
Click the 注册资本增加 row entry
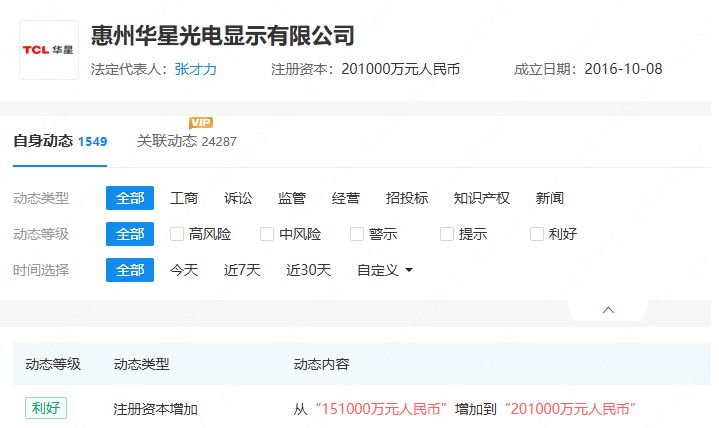pyautogui.click(x=155, y=409)
